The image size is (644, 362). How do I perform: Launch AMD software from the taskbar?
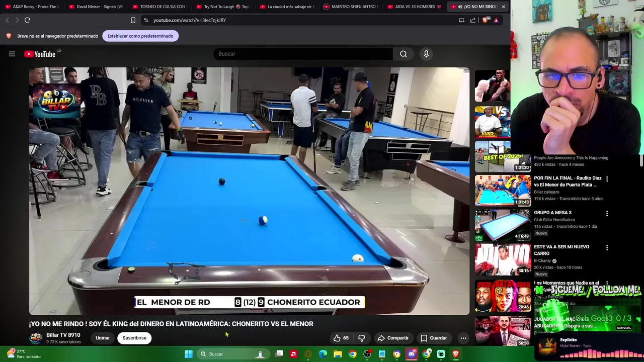point(294,354)
